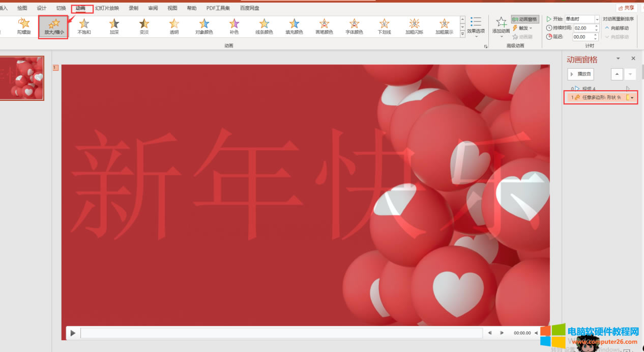Apply the 字体颜色 (Font Color) animation

354,26
